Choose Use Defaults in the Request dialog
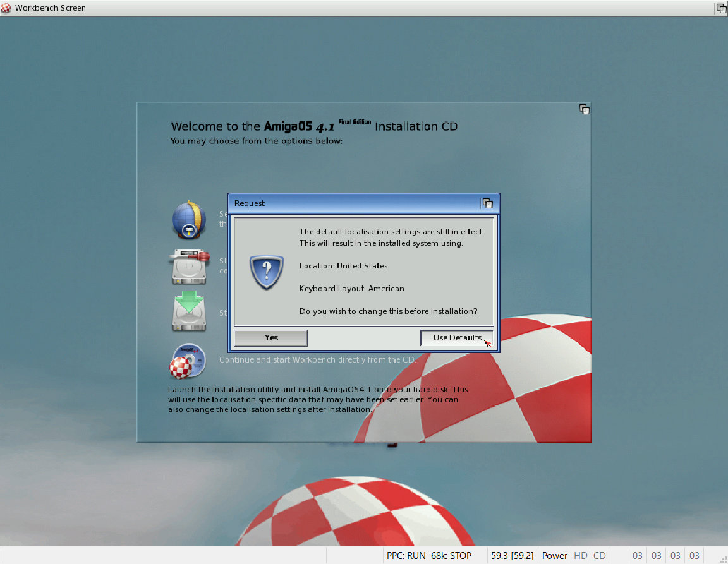Screen dimensions: 728x564 [457, 338]
